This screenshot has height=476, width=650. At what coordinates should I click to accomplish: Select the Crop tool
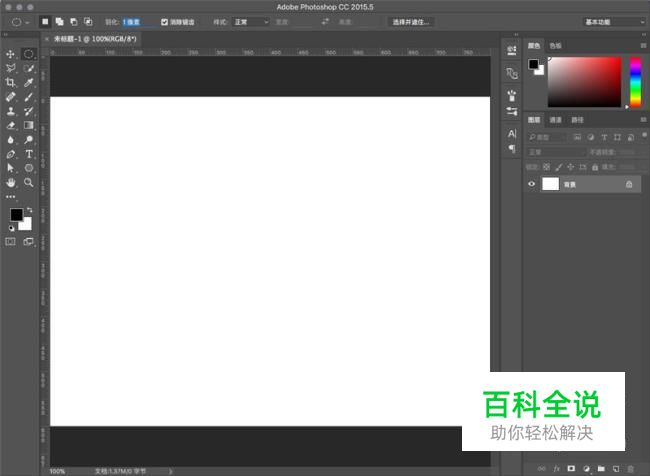11,83
